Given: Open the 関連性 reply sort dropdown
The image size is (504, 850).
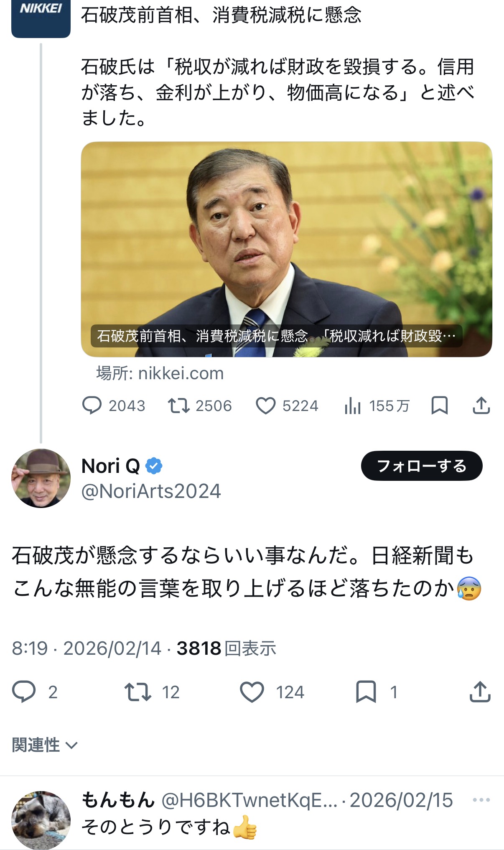Looking at the screenshot, I should click(45, 745).
